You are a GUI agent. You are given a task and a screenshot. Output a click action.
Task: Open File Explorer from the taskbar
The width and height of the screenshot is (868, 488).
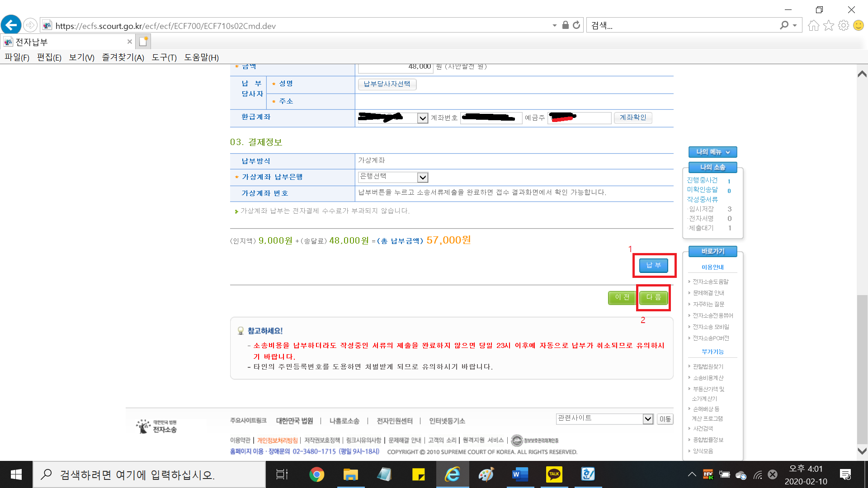[350, 474]
